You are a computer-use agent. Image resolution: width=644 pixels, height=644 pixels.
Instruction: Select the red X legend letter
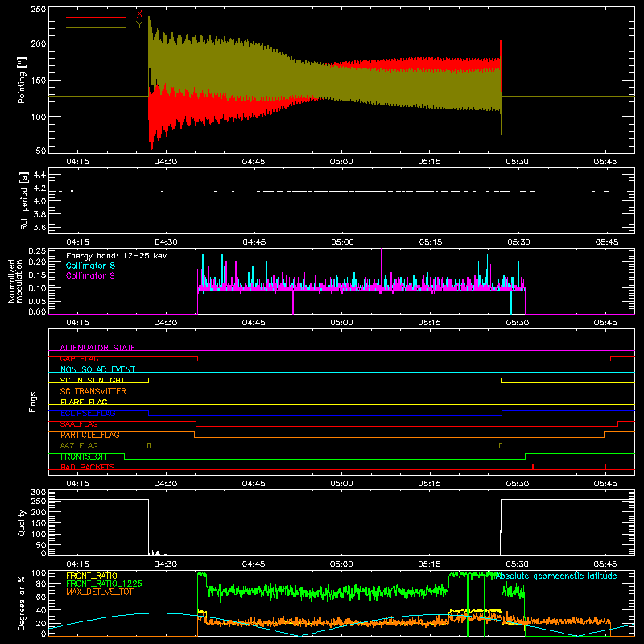tap(139, 14)
